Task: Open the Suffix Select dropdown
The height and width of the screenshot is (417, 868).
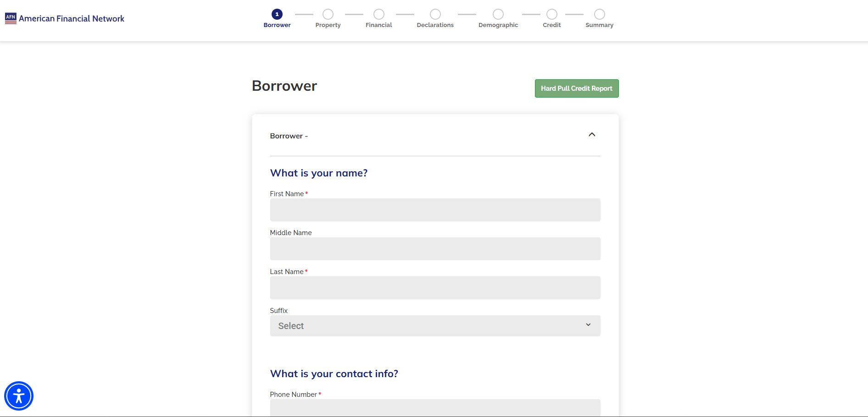Action: (427, 326)
